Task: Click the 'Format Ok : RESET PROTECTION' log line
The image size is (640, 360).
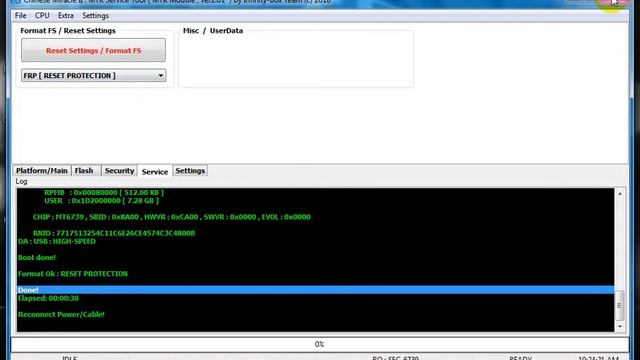Action: click(73, 273)
